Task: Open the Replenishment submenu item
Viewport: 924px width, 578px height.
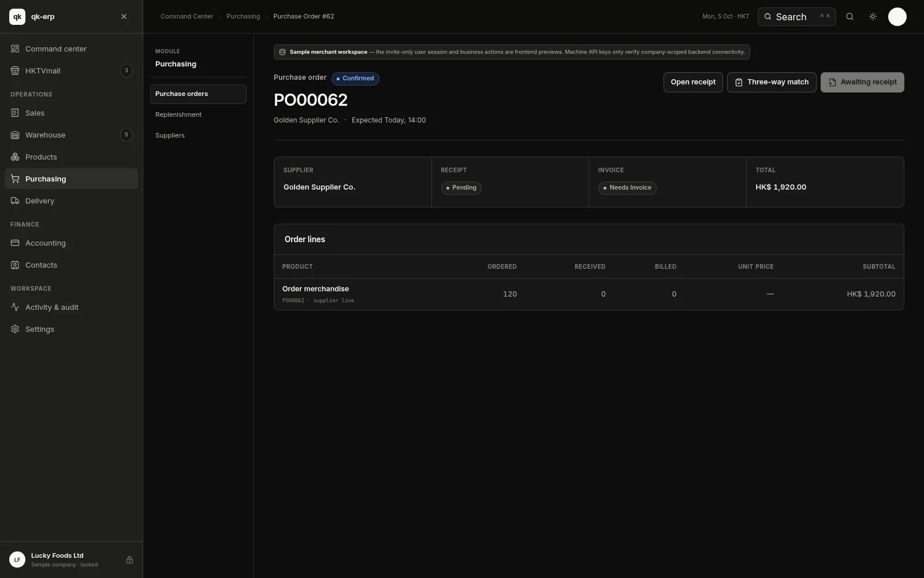Action: click(x=198, y=114)
